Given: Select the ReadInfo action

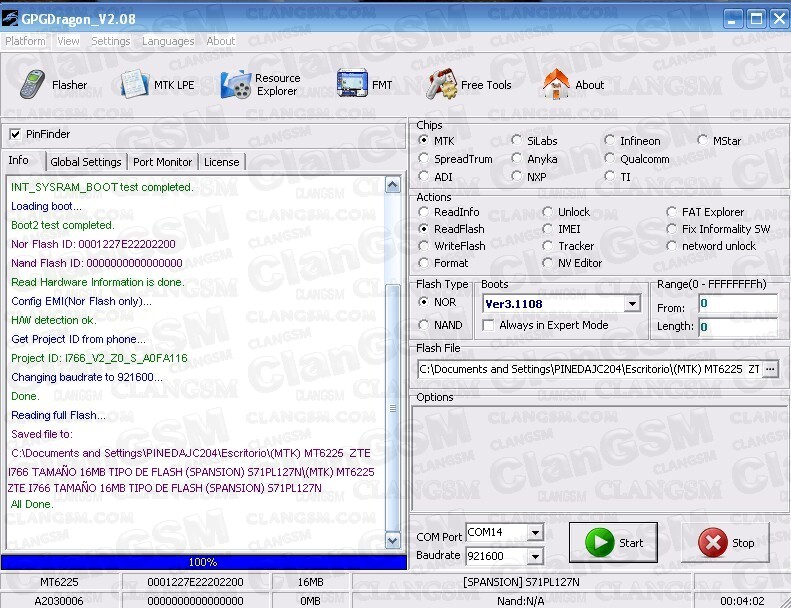Looking at the screenshot, I should tap(423, 212).
